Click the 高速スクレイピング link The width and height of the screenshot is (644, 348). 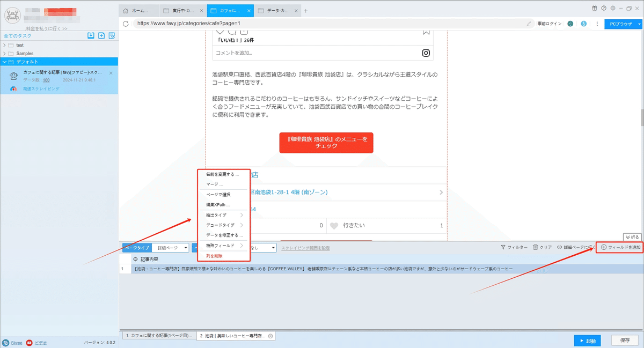pos(41,89)
